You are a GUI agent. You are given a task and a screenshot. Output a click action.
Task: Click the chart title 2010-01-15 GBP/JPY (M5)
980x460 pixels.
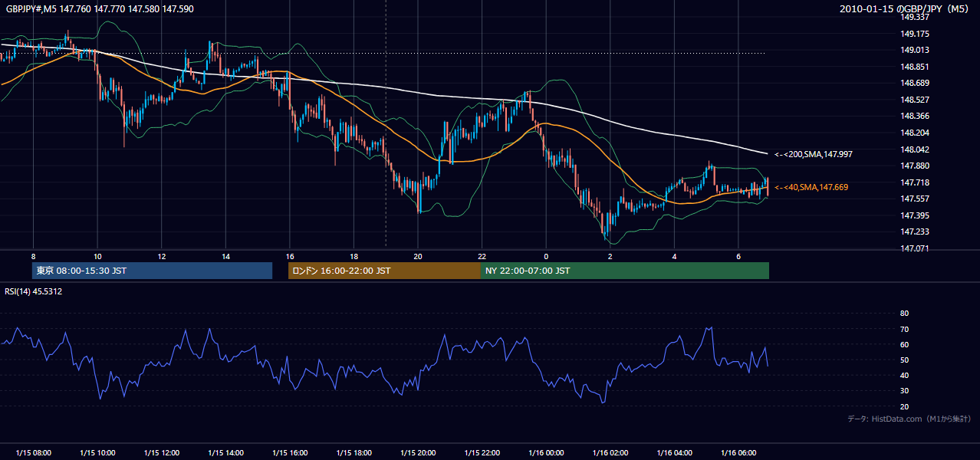pos(906,9)
